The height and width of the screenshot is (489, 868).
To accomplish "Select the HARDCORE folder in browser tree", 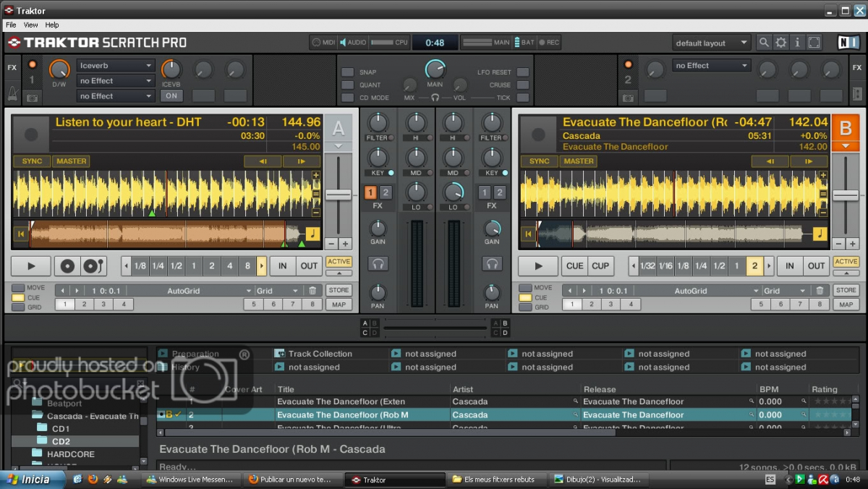I will pyautogui.click(x=70, y=454).
